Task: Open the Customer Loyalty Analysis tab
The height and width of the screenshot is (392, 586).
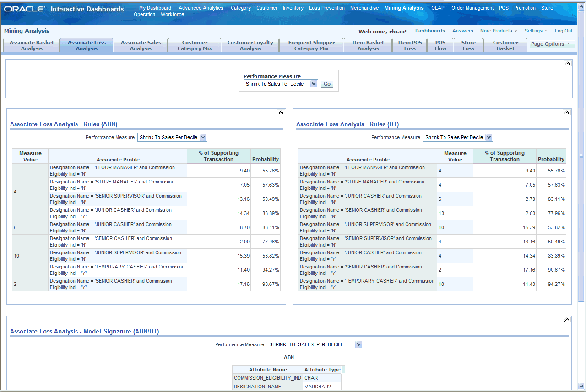Action: 250,45
